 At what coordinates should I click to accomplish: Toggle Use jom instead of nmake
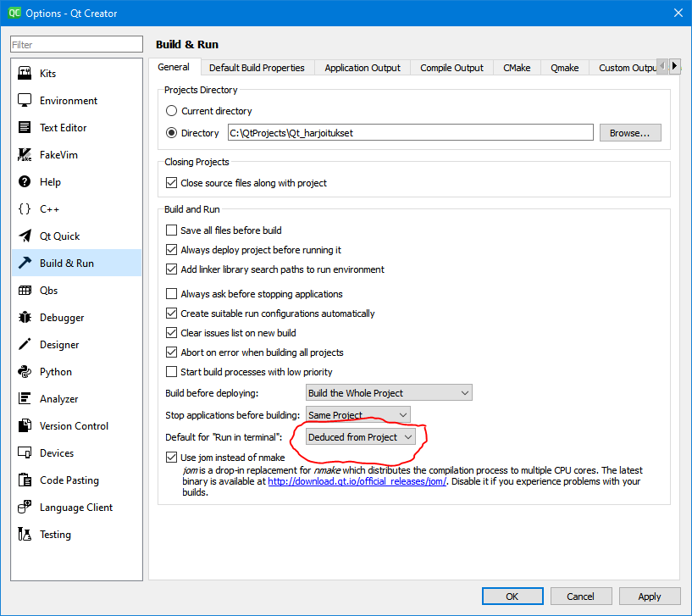coord(171,458)
